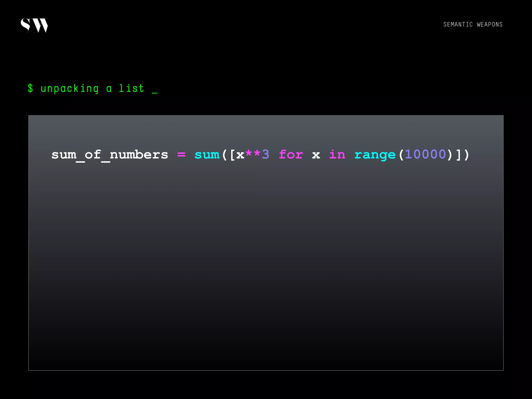Click the cyan 'sum' function name
The height and width of the screenshot is (399, 532).
[207, 155]
